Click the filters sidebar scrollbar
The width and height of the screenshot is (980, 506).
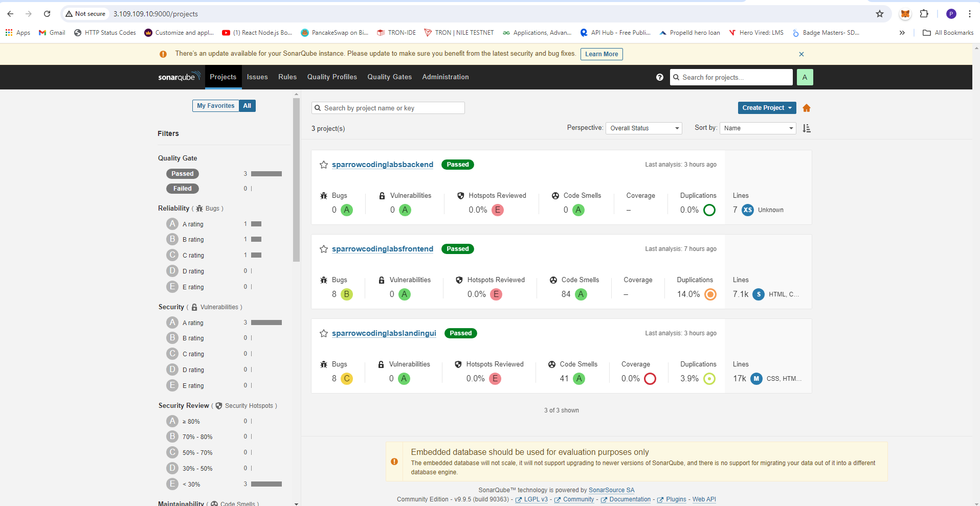point(296,180)
